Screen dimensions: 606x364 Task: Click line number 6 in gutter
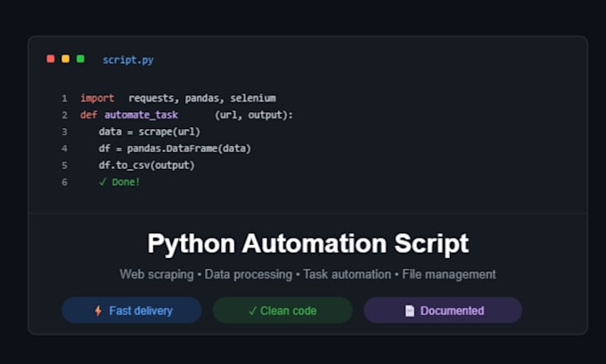64,182
